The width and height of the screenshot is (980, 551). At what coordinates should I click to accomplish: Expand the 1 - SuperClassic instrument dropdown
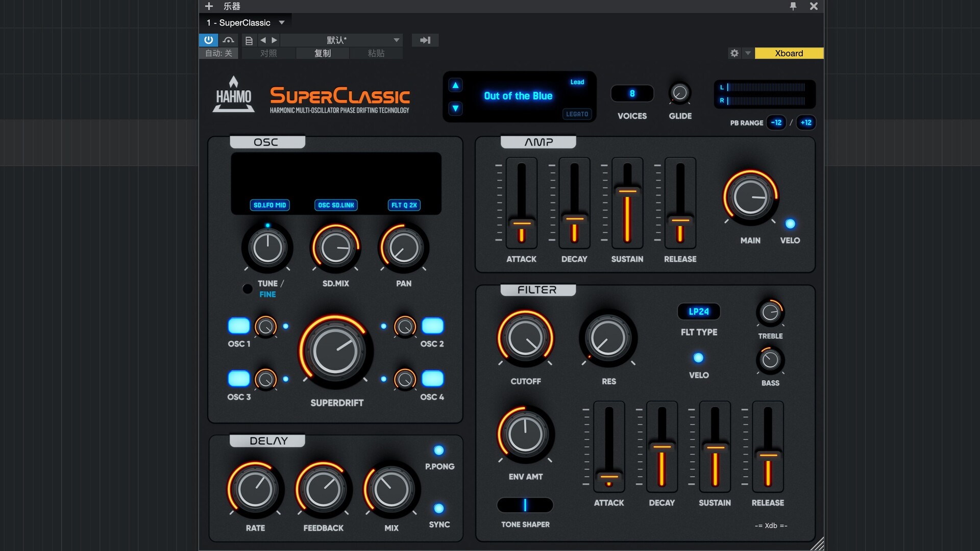(x=282, y=22)
